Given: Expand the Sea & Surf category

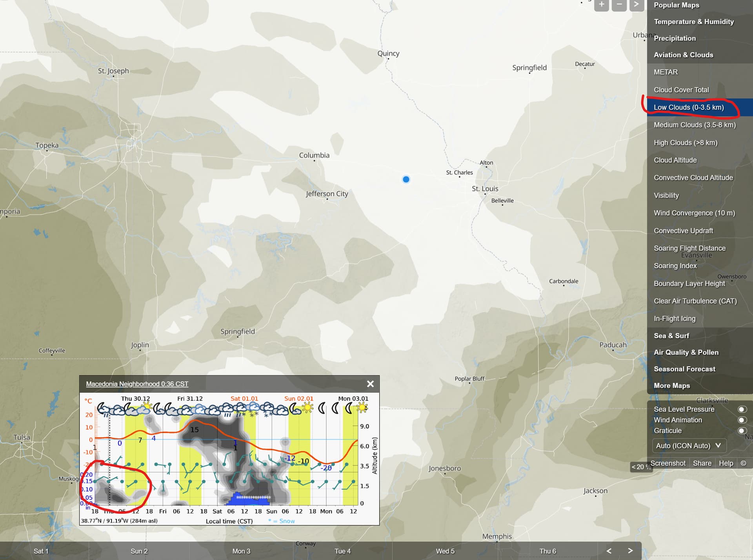Looking at the screenshot, I should point(671,336).
